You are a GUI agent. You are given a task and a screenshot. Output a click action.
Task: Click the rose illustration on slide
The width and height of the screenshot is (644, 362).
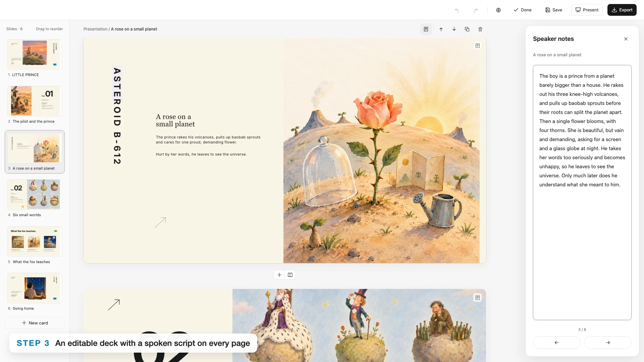(381, 151)
